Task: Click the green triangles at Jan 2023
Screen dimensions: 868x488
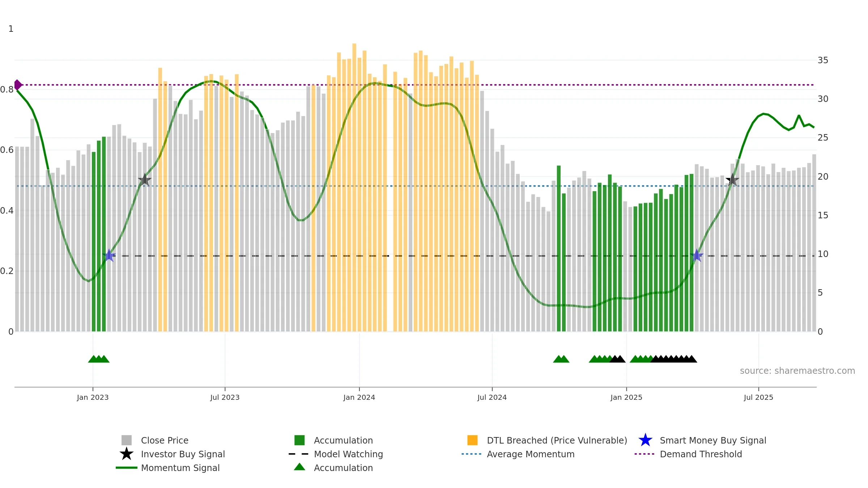Action: (x=99, y=359)
